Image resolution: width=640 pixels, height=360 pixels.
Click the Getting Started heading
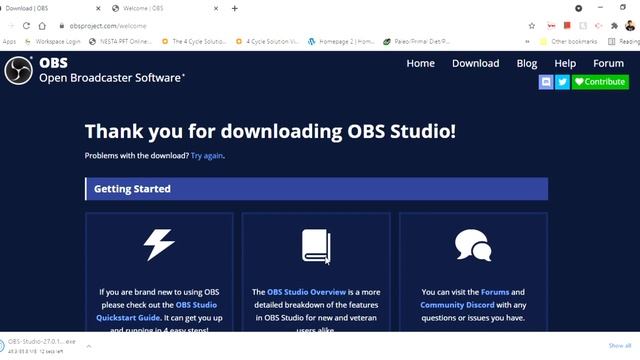pyautogui.click(x=132, y=189)
